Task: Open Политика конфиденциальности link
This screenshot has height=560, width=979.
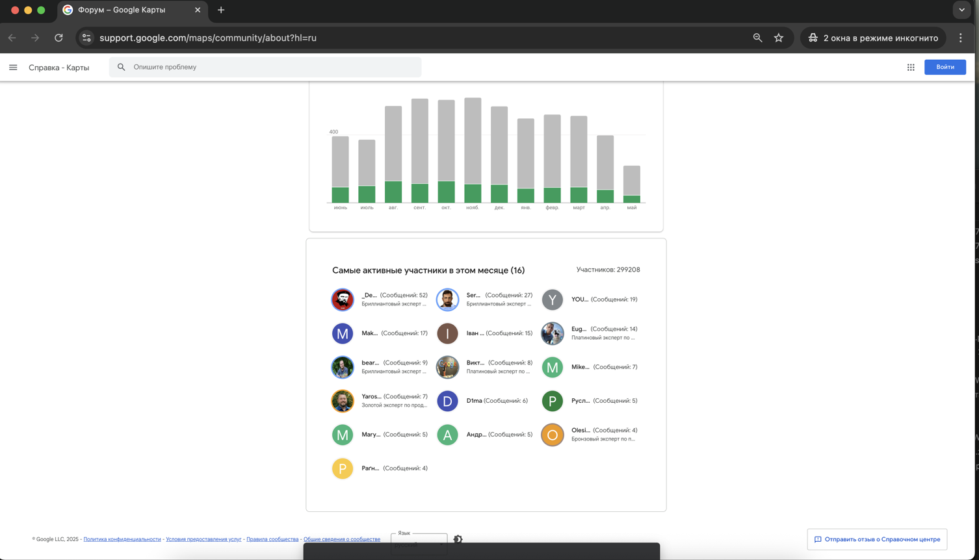Action: click(122, 539)
